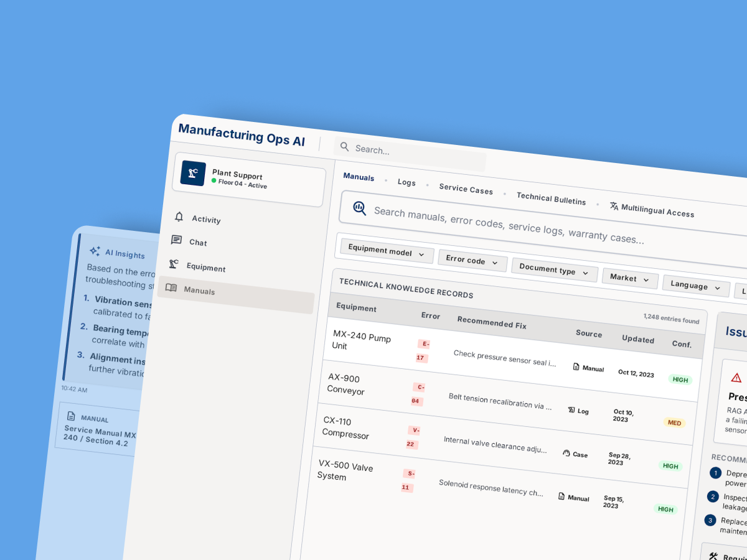Open Chat in the sidebar
The width and height of the screenshot is (747, 560).
click(x=198, y=243)
